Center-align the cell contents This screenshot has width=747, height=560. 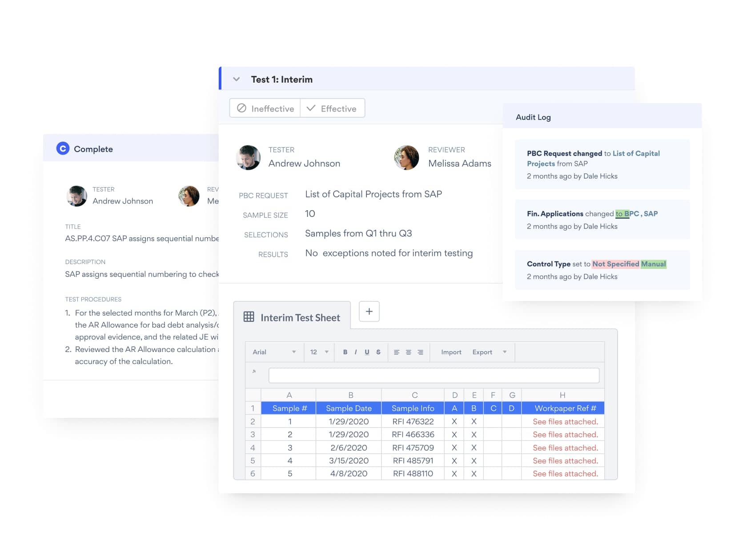[x=409, y=352]
